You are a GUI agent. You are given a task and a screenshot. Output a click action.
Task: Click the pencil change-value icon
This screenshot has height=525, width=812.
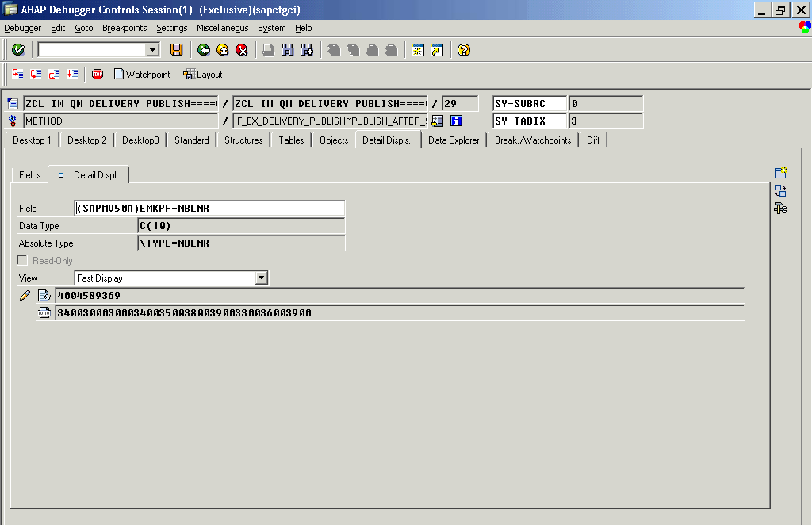pyautogui.click(x=25, y=296)
